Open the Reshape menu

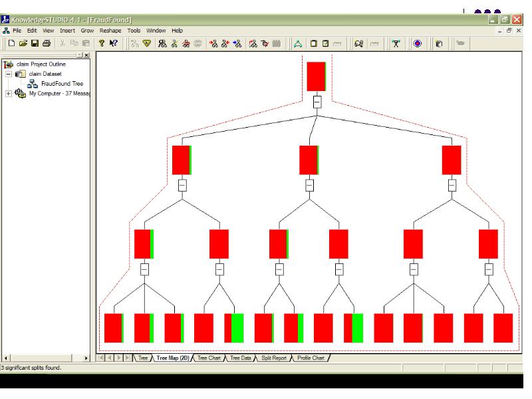110,31
